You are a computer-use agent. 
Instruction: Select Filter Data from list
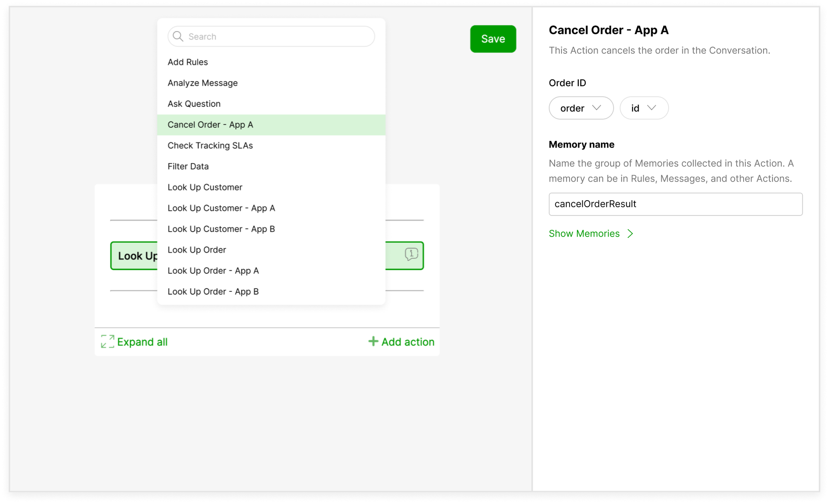[x=187, y=166]
